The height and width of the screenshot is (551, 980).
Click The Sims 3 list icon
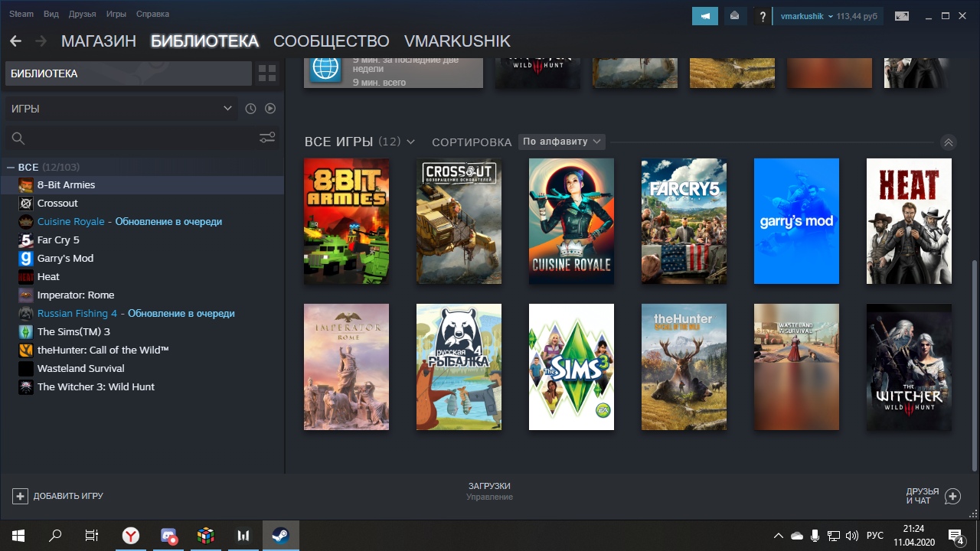point(26,331)
